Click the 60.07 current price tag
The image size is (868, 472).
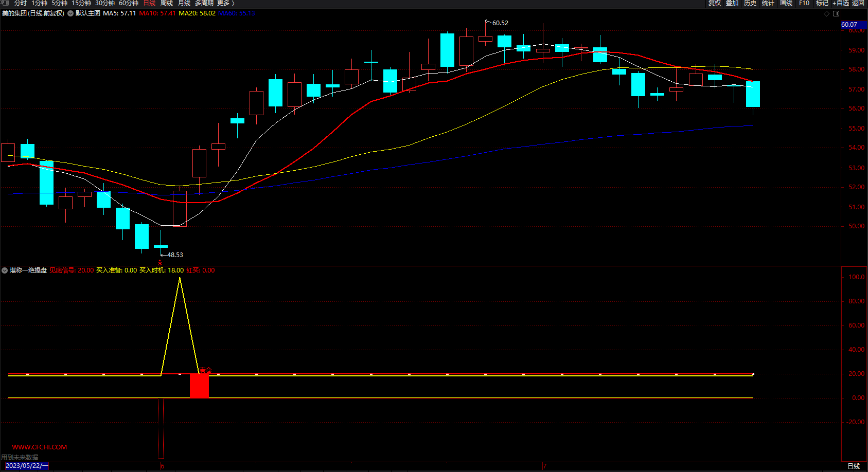tap(854, 25)
